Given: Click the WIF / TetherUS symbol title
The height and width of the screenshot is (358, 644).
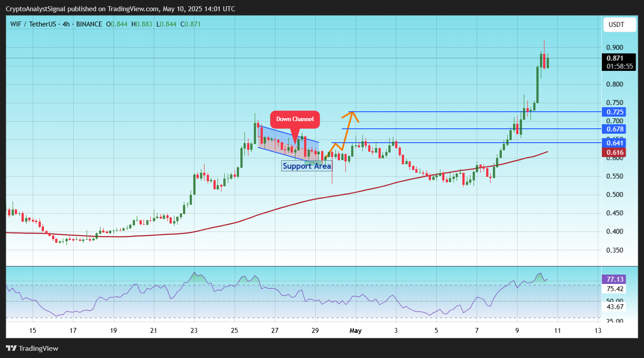Looking at the screenshot, I should 32,24.
